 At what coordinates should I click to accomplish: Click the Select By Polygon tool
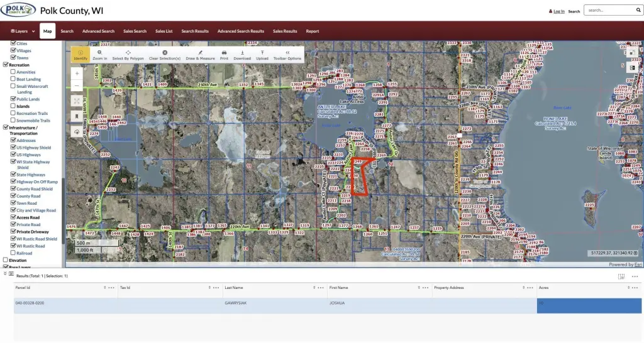point(128,55)
